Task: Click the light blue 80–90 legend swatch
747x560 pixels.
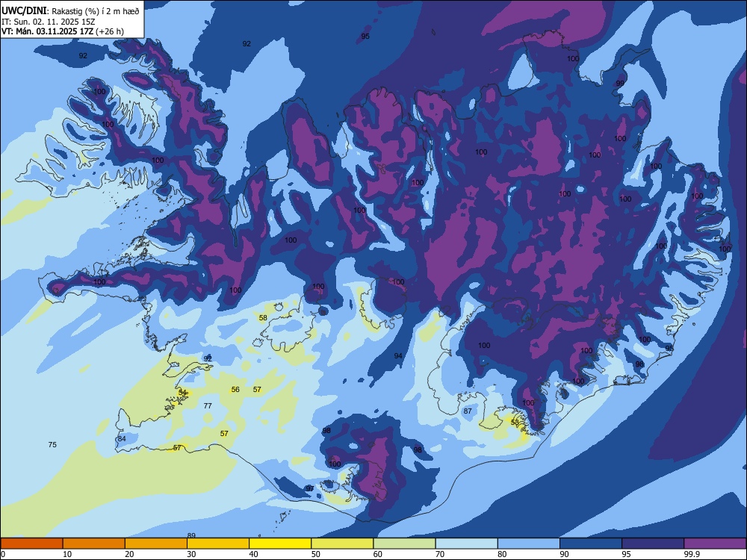Action: [x=529, y=544]
